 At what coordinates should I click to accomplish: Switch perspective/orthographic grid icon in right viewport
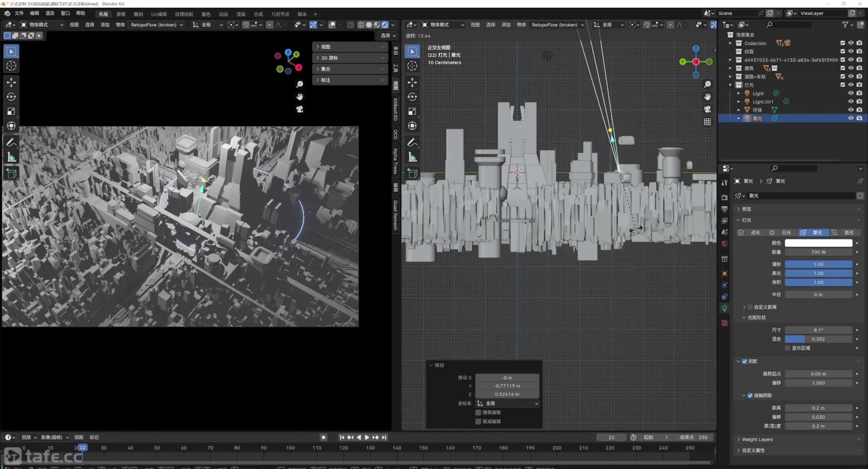[x=707, y=122]
